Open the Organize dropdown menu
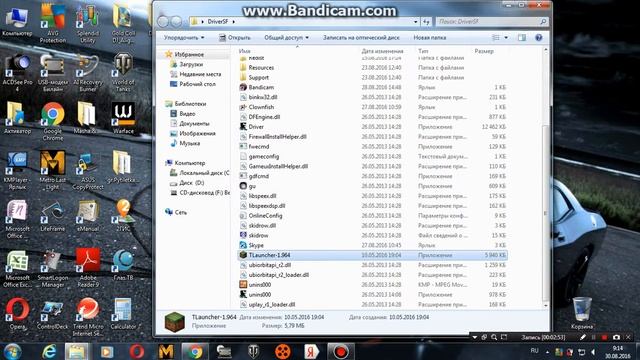Screen dimensions: 640x360 point(184,38)
